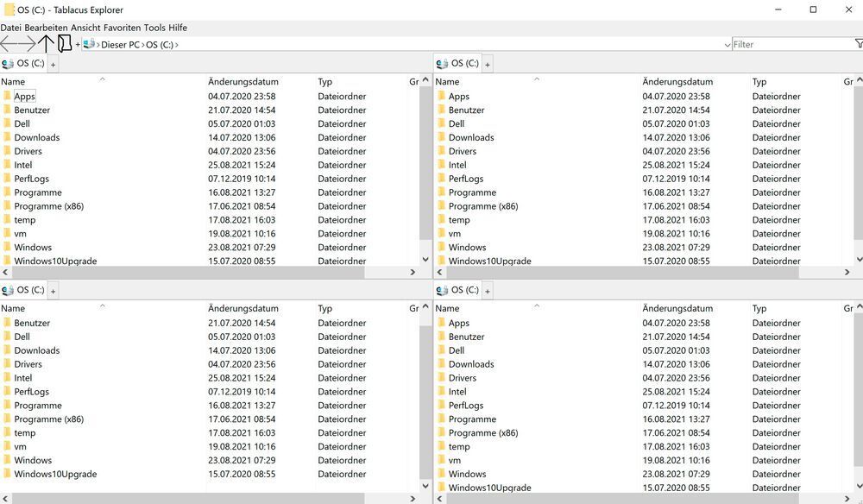Select the PerfLogs folder in the bottom-left pane
The height and width of the screenshot is (504, 863).
pyautogui.click(x=30, y=392)
